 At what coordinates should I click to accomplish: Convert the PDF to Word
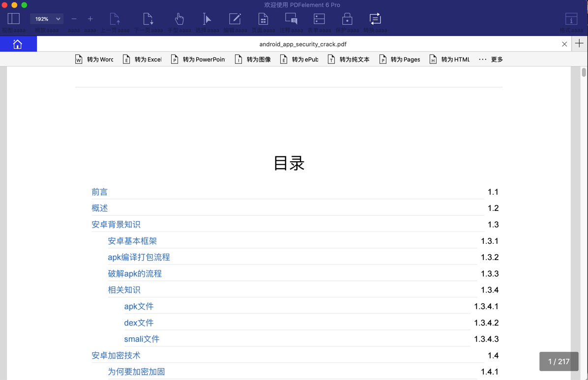(x=94, y=59)
